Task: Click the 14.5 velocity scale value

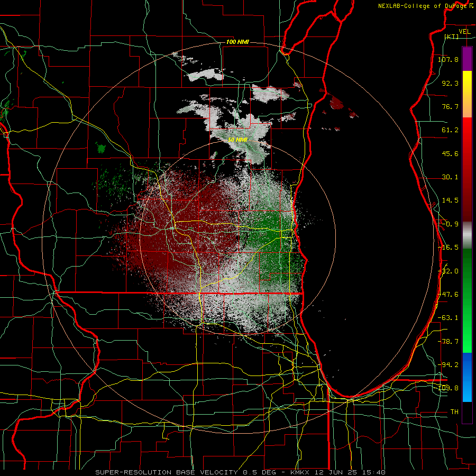Action: (450, 200)
